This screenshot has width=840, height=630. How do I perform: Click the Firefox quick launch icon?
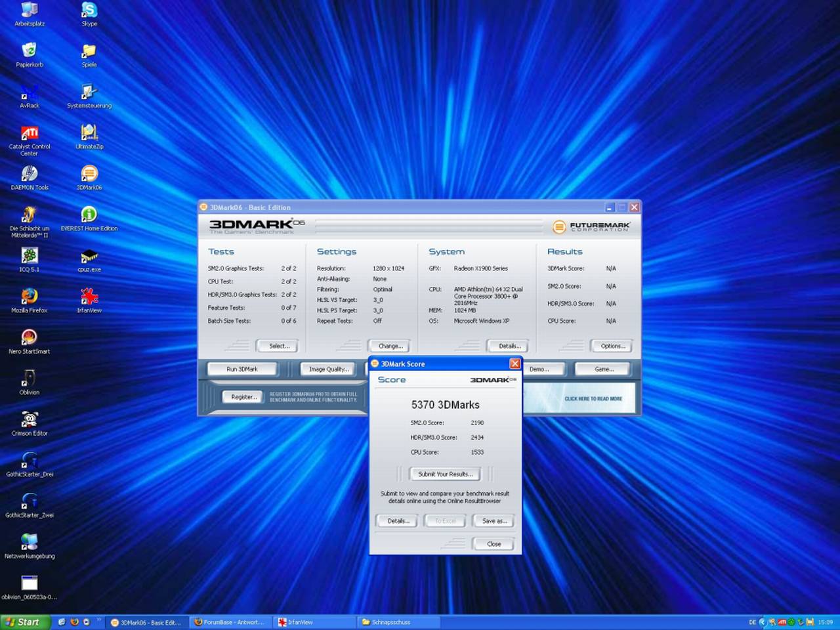[74, 622]
